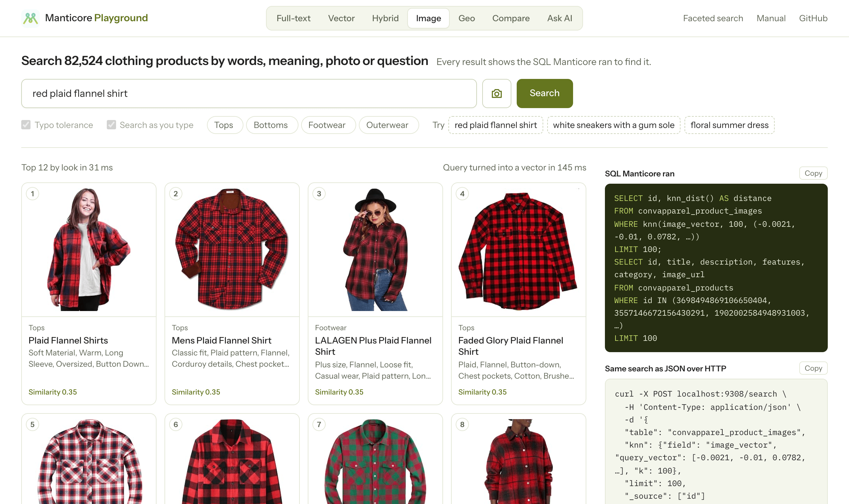
Task: Click the 'Plaid Flannel Shirts' title
Action: pyautogui.click(x=68, y=340)
